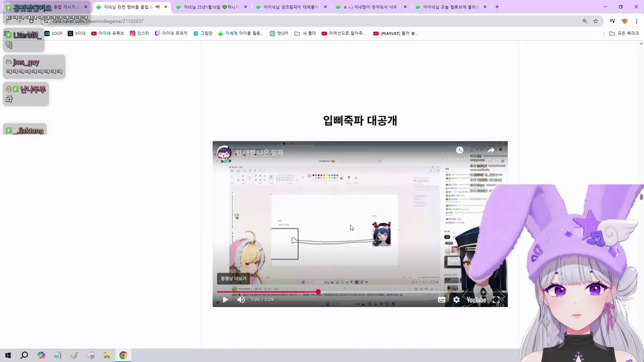Open the Chrome profile avatar
The width and height of the screenshot is (644, 362).
[624, 21]
